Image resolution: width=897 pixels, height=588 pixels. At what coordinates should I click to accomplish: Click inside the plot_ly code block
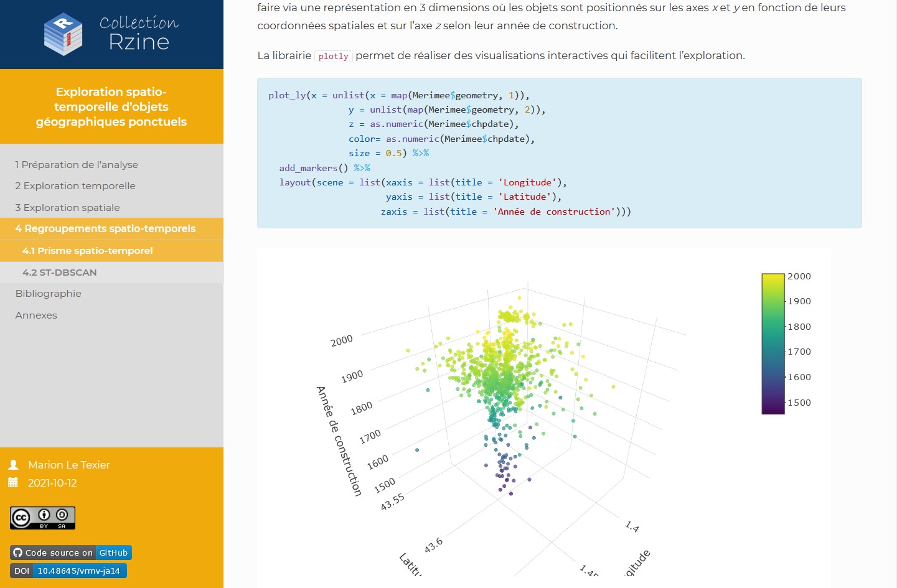(559, 153)
